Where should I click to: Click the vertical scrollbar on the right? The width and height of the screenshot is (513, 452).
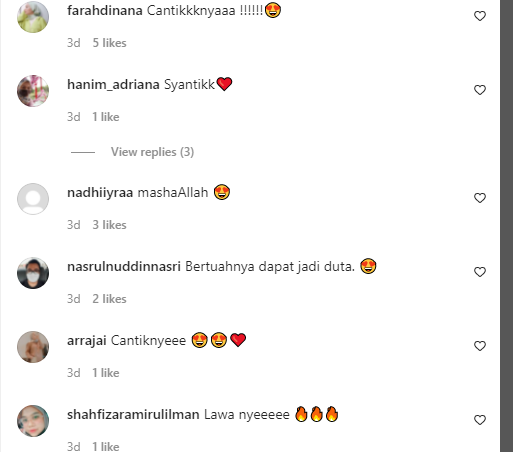[506, 226]
